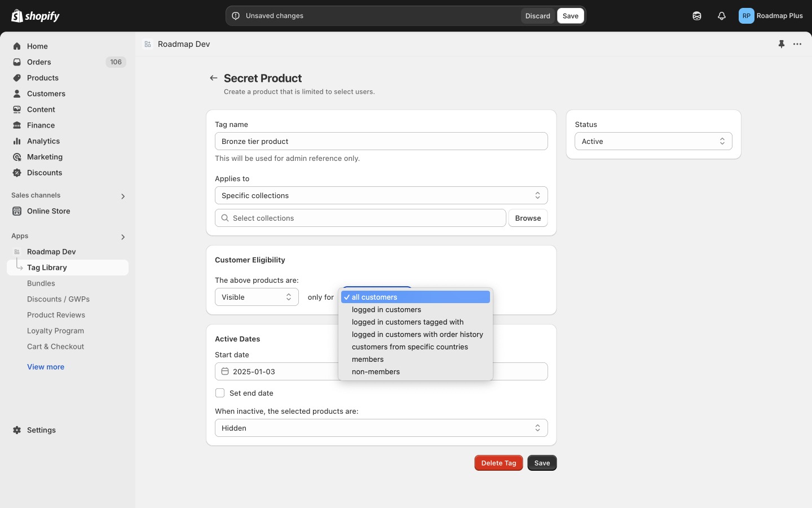Click Tag Library in the app menu
Viewport: 812px width, 508px height.
(x=47, y=267)
